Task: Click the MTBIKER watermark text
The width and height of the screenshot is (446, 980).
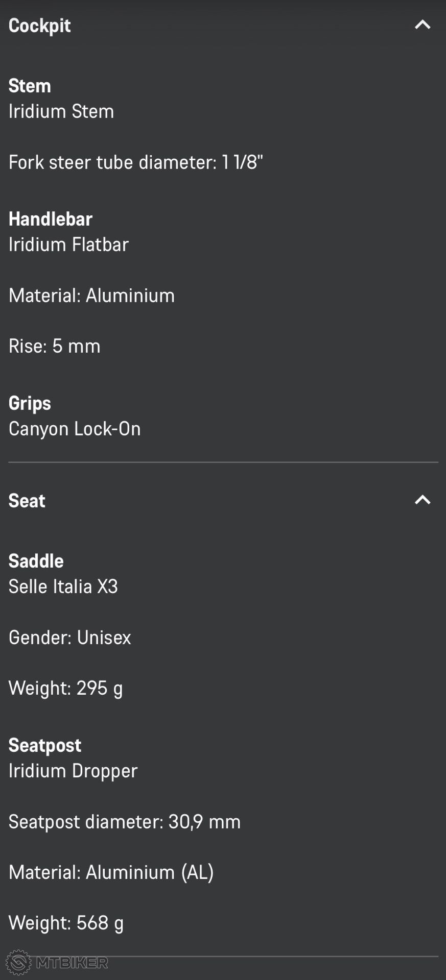Action: [72, 963]
